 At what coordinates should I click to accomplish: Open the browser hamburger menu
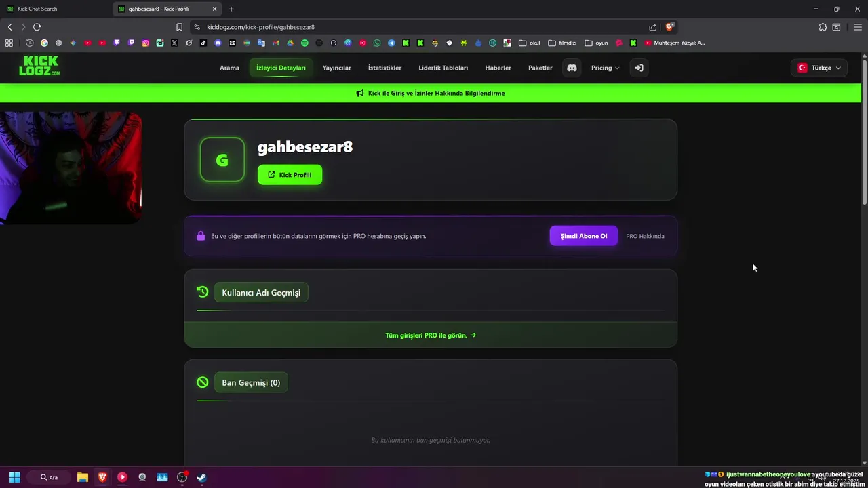click(858, 27)
